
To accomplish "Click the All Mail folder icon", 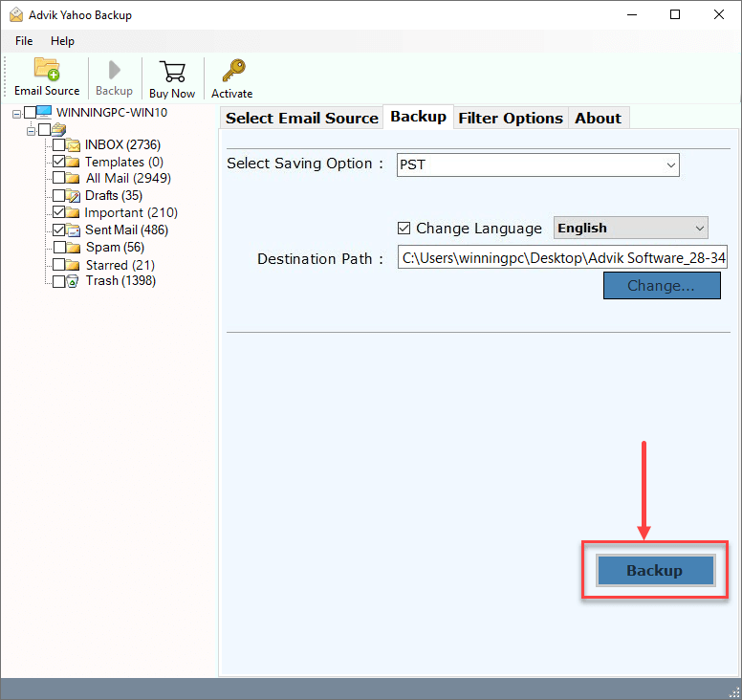I will click(x=73, y=179).
